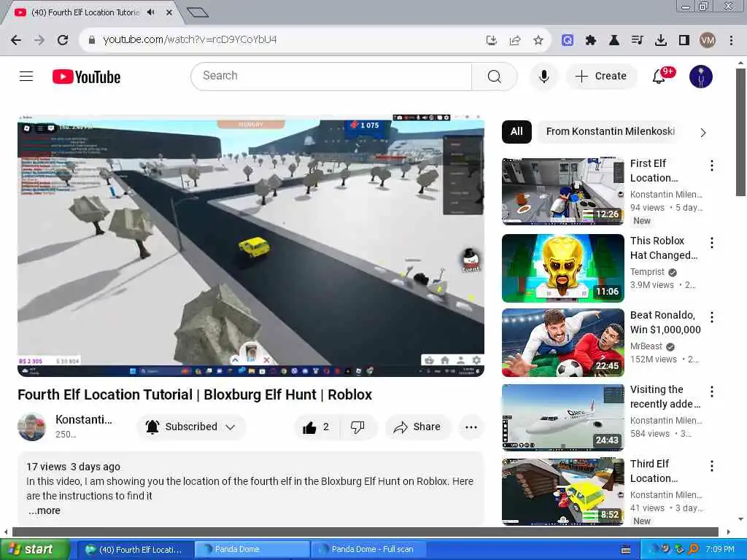Open options for First Elf Location video
The width and height of the screenshot is (747, 560).
click(x=712, y=166)
